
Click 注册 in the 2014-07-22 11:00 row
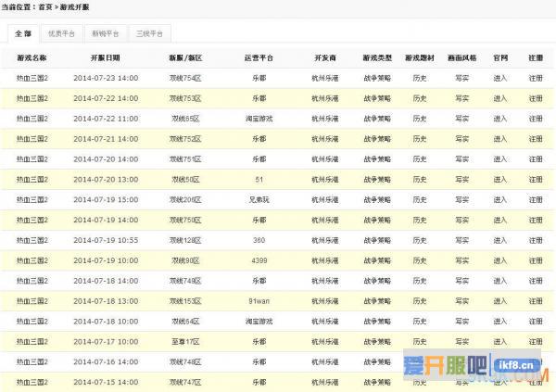[x=536, y=119]
